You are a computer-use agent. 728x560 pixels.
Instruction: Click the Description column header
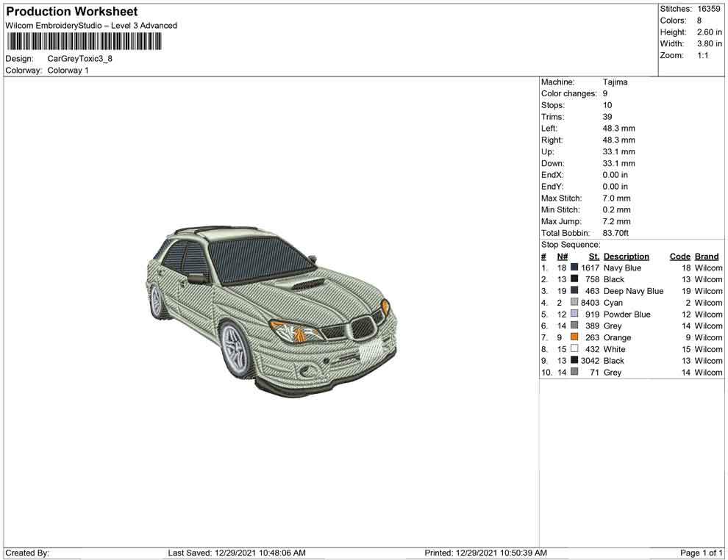tap(627, 256)
